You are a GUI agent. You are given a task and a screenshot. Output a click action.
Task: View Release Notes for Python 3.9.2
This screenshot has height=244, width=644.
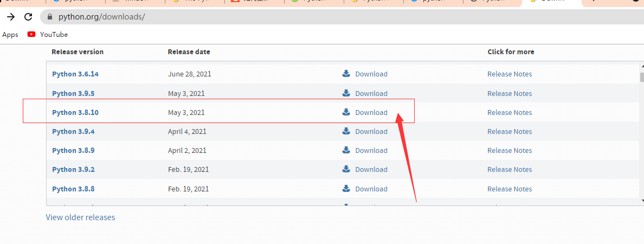[509, 169]
